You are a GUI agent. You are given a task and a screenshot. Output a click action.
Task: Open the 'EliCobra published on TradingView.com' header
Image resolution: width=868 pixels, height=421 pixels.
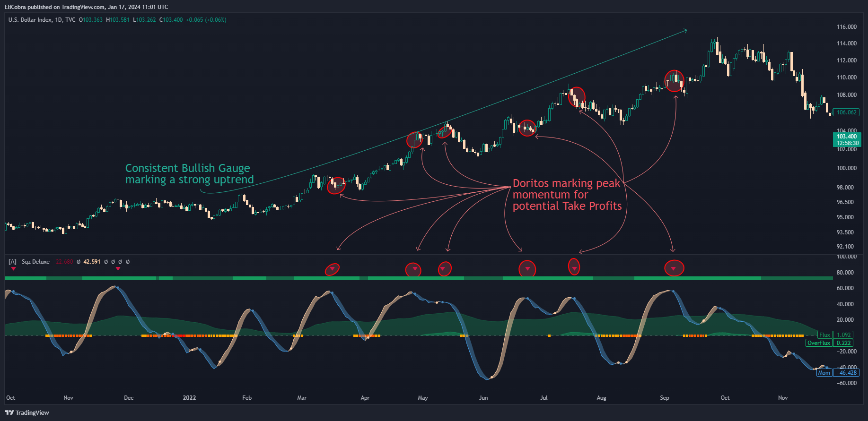pos(86,7)
